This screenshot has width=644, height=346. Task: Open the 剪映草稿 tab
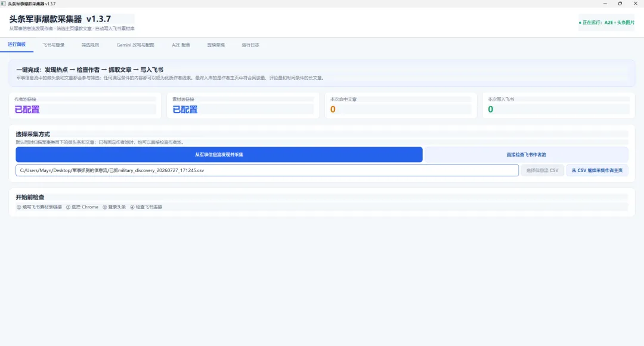(216, 45)
